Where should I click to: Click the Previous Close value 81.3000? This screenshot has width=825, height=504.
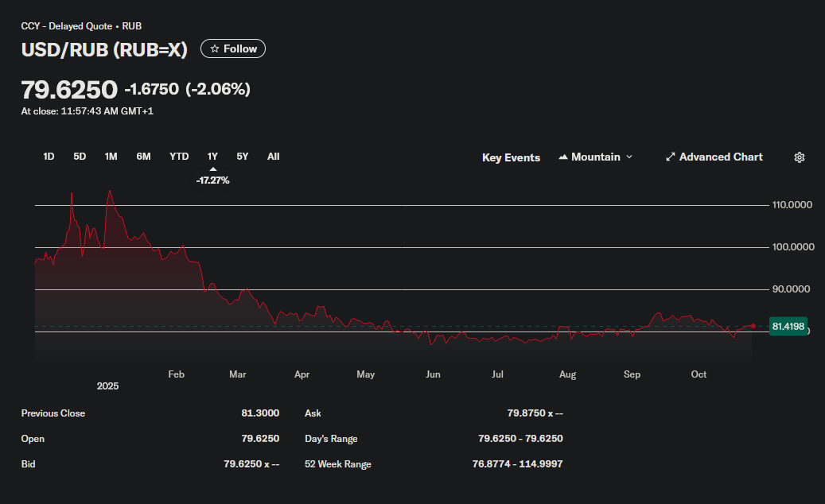coord(260,413)
